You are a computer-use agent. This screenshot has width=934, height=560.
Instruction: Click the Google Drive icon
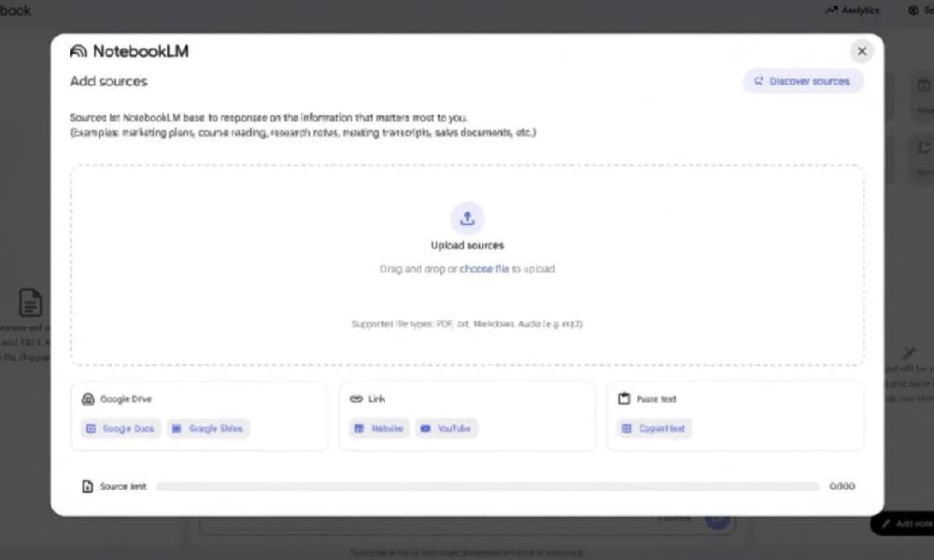click(88, 399)
